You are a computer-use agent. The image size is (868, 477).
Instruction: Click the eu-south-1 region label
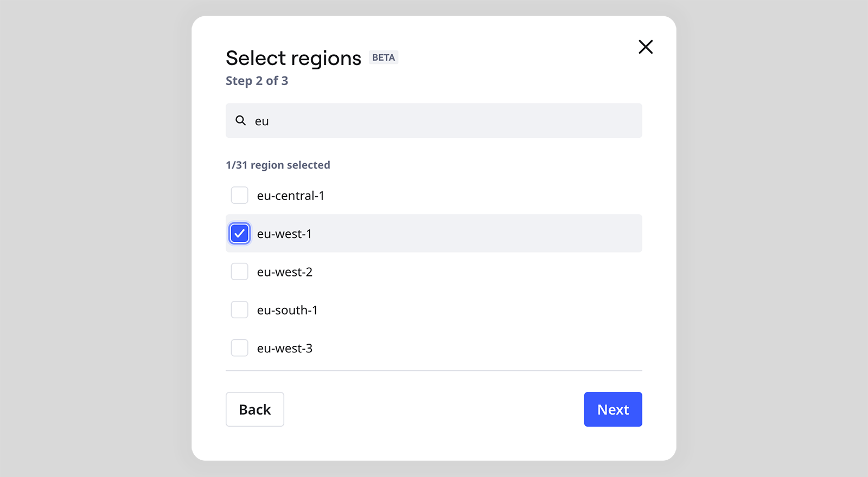point(288,310)
